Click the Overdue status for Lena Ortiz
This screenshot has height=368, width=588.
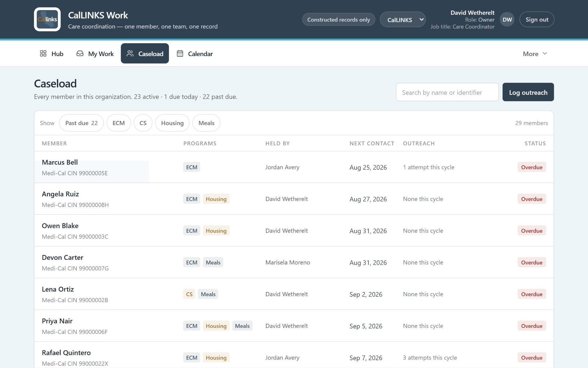tap(532, 294)
